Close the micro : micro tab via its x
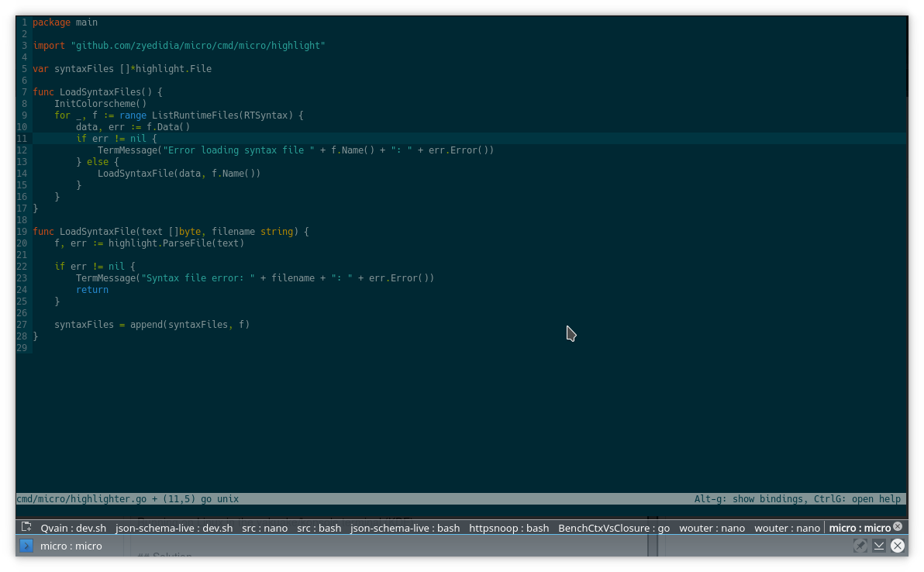The image size is (924, 572). [897, 526]
